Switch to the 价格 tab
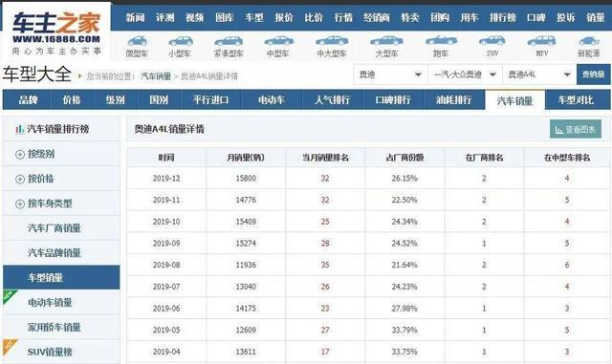The width and height of the screenshot is (612, 364). pyautogui.click(x=72, y=100)
